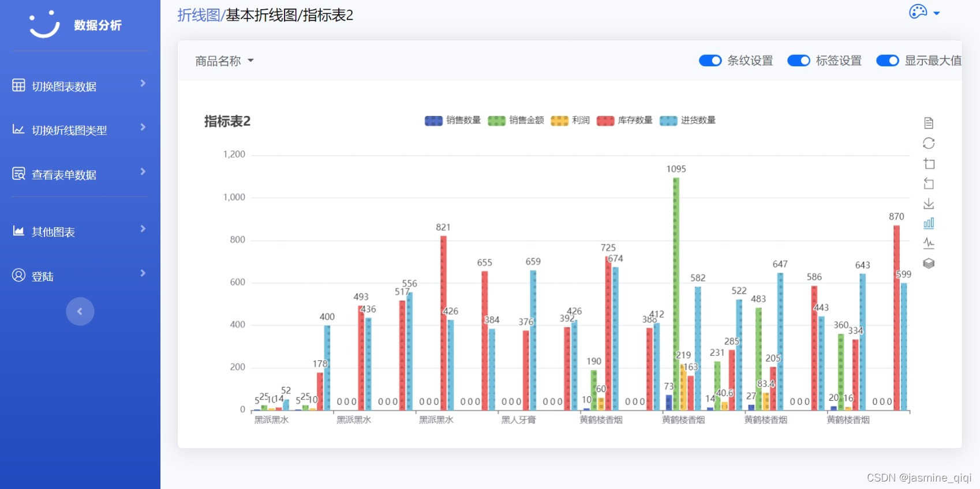Viewport: 980px width, 489px height.
Task: Open 切换图表数据 sidebar menu
Action: click(80, 85)
